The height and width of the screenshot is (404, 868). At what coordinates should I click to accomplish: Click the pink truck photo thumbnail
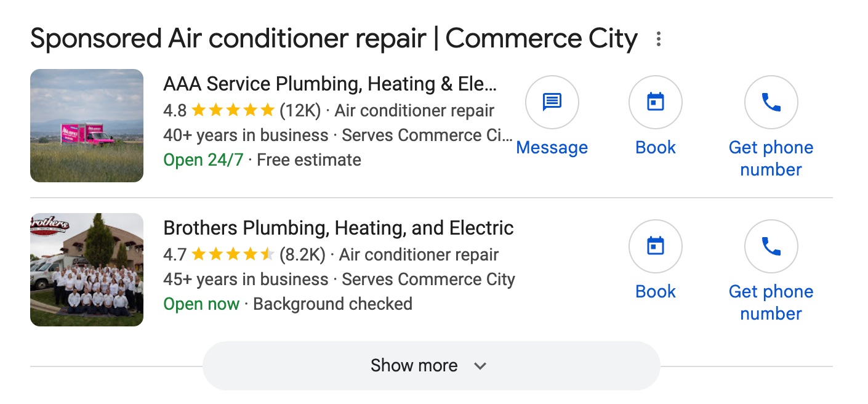[x=86, y=125]
